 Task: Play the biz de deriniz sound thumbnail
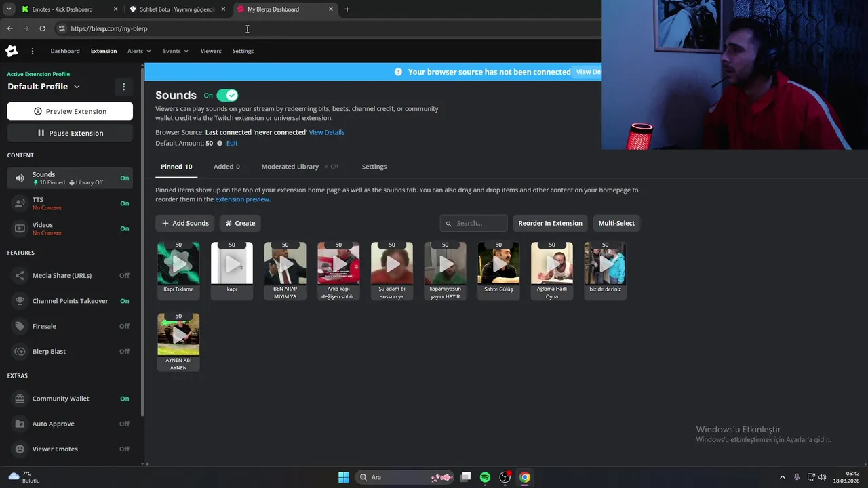pos(605,263)
